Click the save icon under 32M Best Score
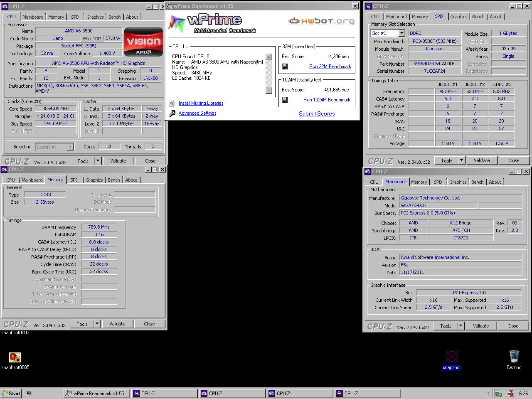532x399 pixels. pyautogui.click(x=285, y=66)
